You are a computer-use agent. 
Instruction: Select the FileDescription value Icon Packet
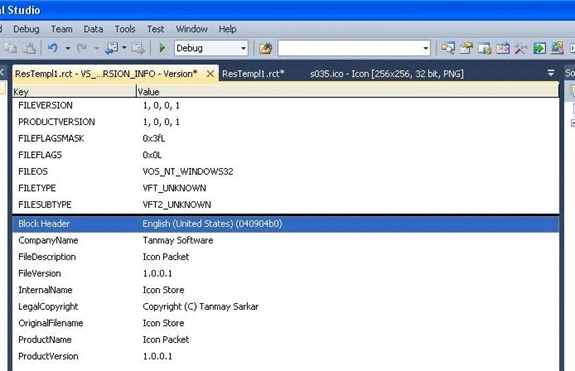[166, 257]
